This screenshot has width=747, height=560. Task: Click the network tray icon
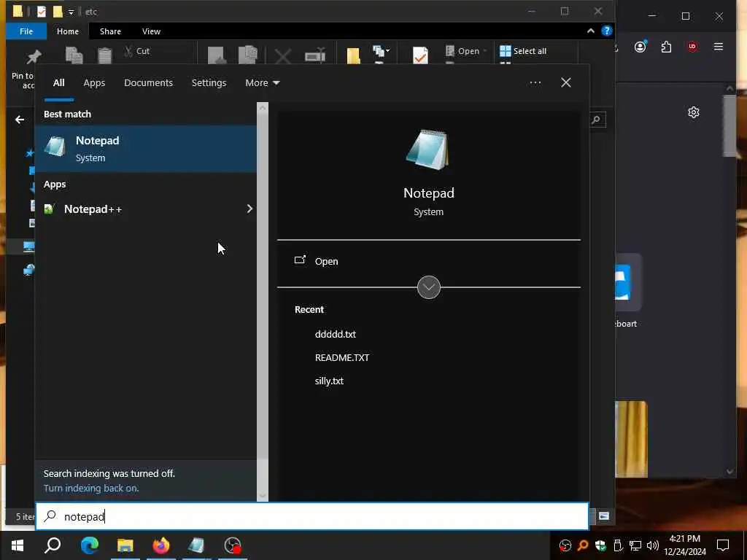coord(635,545)
